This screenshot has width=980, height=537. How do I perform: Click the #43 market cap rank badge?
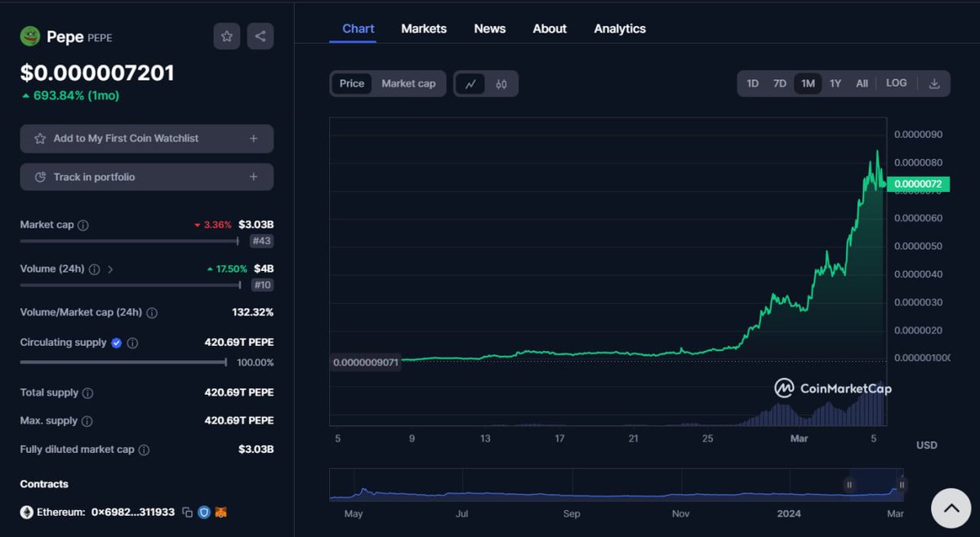(x=262, y=241)
